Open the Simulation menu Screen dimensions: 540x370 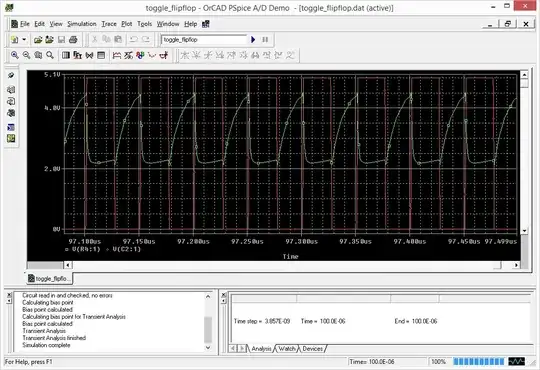click(82, 24)
